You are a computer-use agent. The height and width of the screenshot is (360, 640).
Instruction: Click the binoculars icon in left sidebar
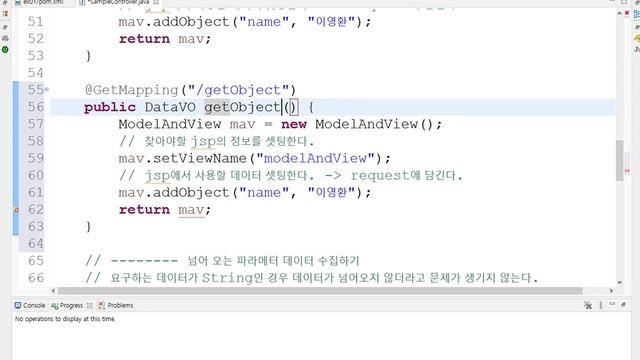(x=5, y=38)
